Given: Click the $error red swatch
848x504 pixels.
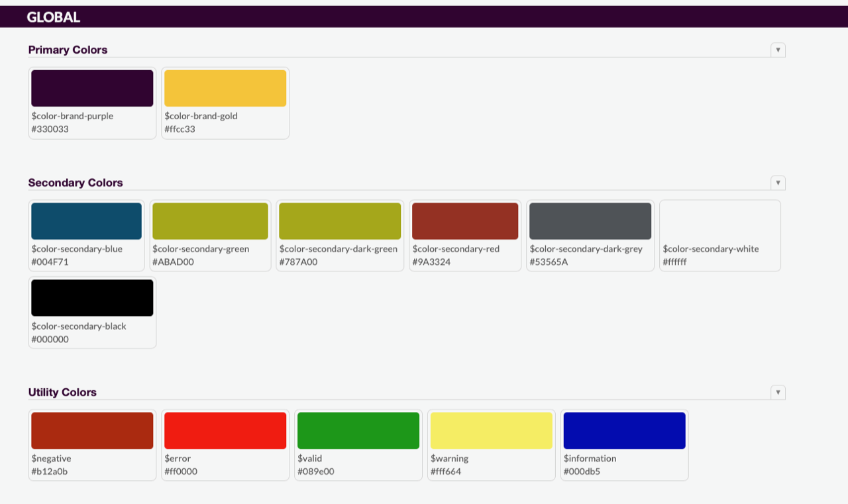Looking at the screenshot, I should 225,430.
